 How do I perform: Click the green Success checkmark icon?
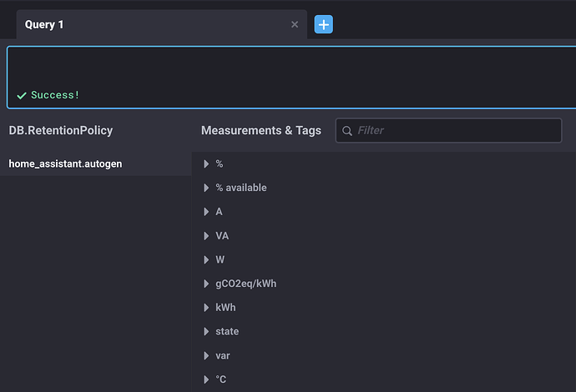coord(22,95)
